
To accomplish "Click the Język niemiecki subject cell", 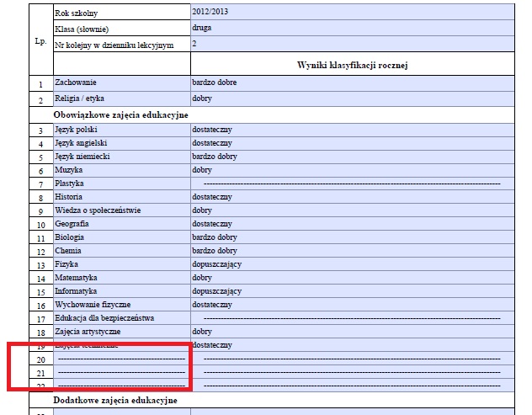I will pyautogui.click(x=122, y=157).
